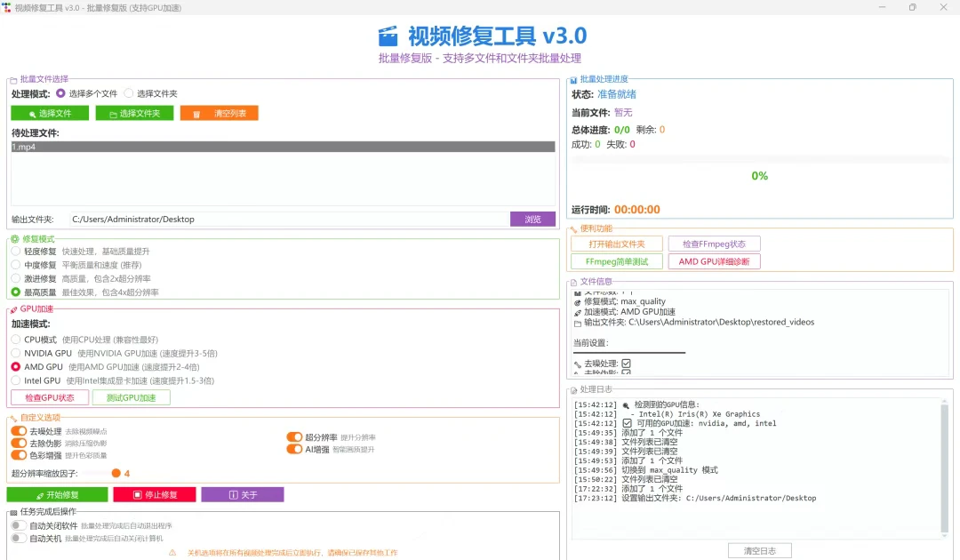Viewport: 960px width, 560px height.
Task: Select the 中度修复 repair mode
Action: tap(16, 265)
